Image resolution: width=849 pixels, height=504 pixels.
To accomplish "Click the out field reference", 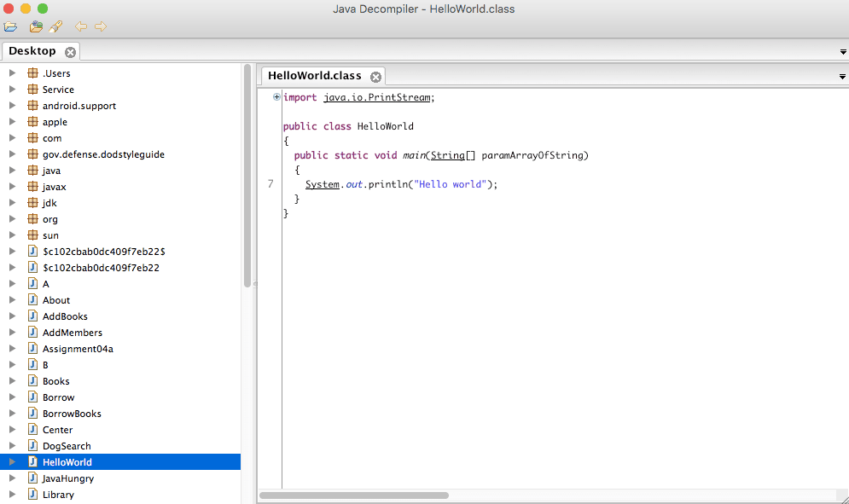I will click(x=354, y=184).
